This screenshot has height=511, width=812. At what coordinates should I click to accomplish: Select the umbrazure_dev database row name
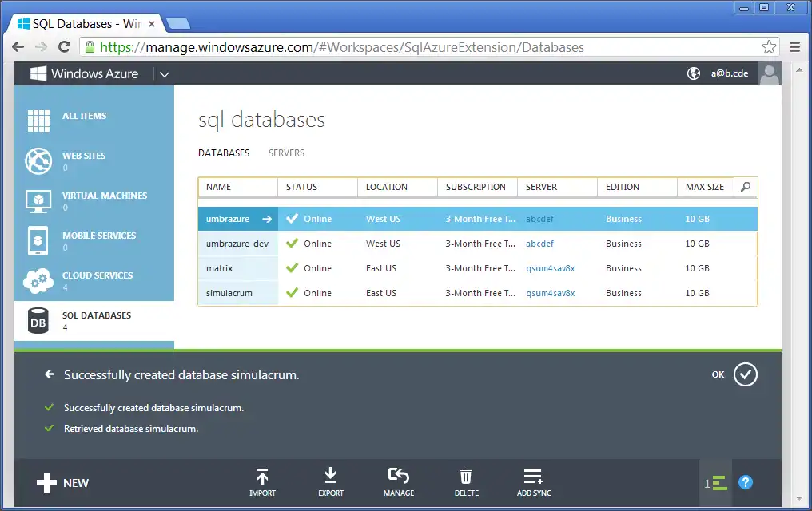(237, 244)
